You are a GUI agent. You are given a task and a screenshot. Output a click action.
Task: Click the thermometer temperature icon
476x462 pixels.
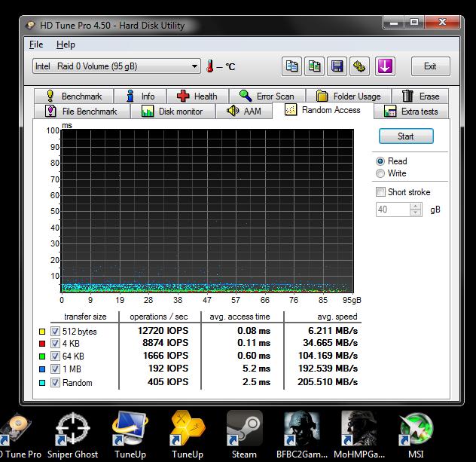[x=210, y=66]
